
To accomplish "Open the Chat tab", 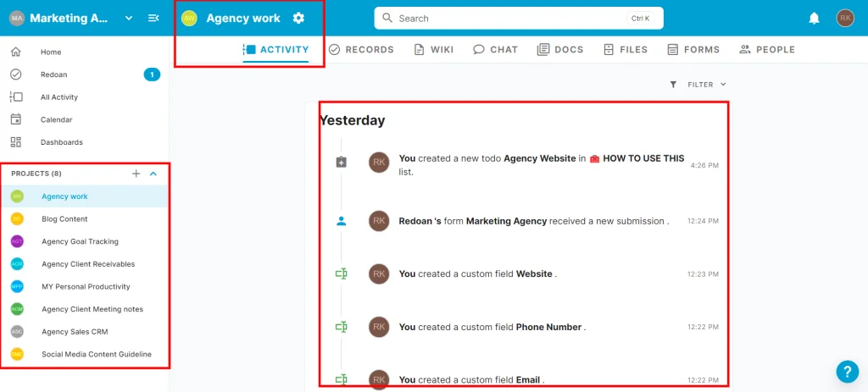I will coord(495,50).
